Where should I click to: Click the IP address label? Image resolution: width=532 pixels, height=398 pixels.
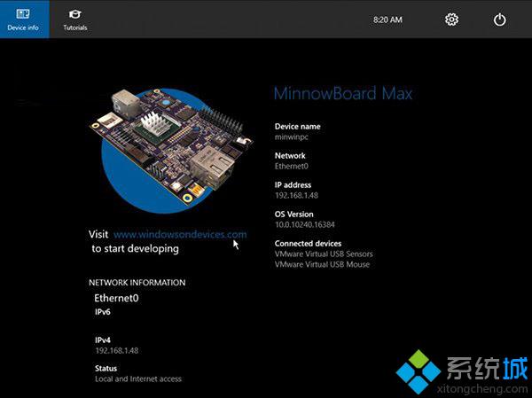click(x=293, y=185)
